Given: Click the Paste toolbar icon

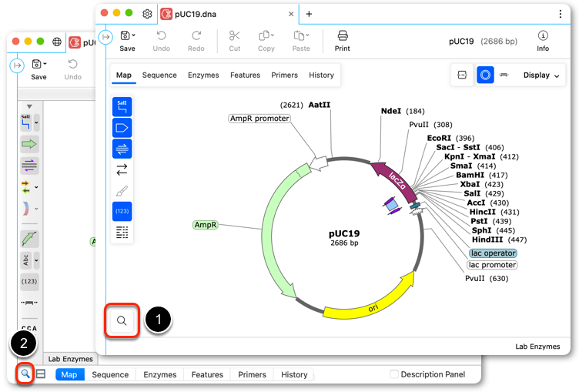Looking at the screenshot, I should (299, 36).
